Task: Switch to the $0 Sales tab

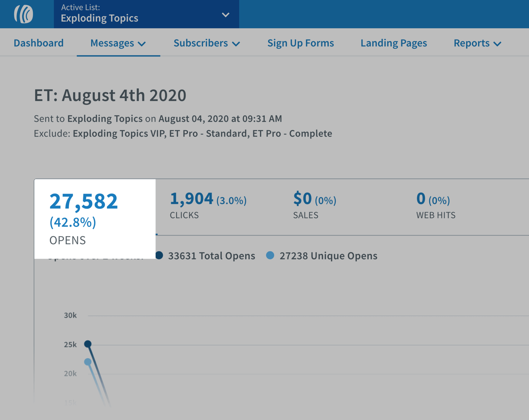Action: coord(315,205)
